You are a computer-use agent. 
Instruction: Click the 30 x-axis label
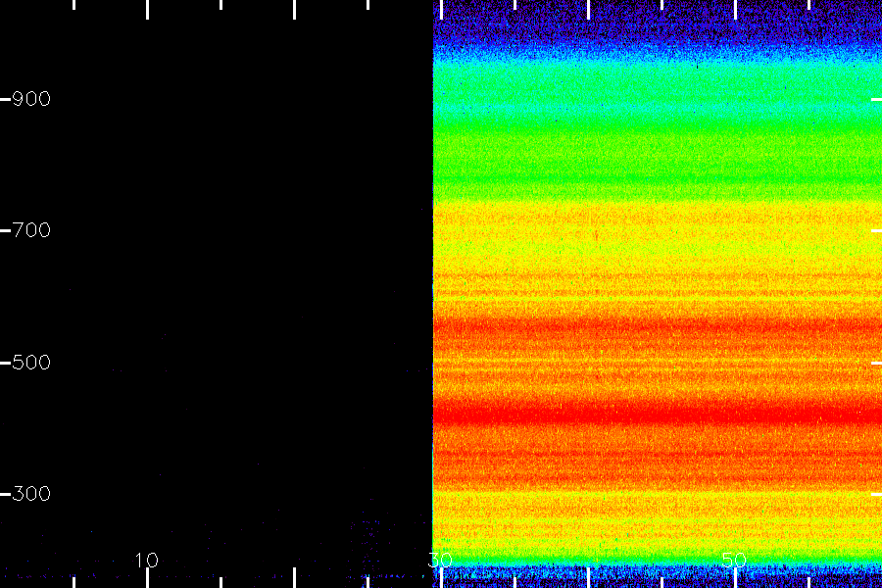(x=440, y=560)
